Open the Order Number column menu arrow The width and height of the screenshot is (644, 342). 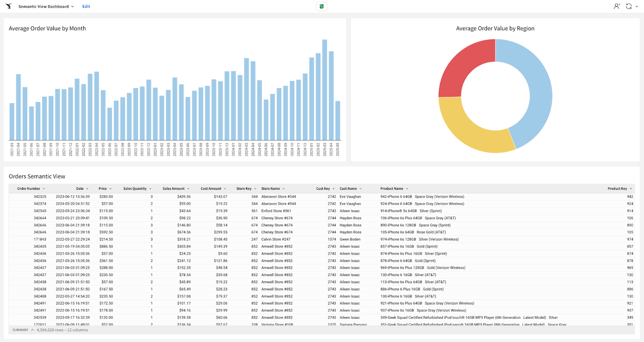(x=44, y=189)
